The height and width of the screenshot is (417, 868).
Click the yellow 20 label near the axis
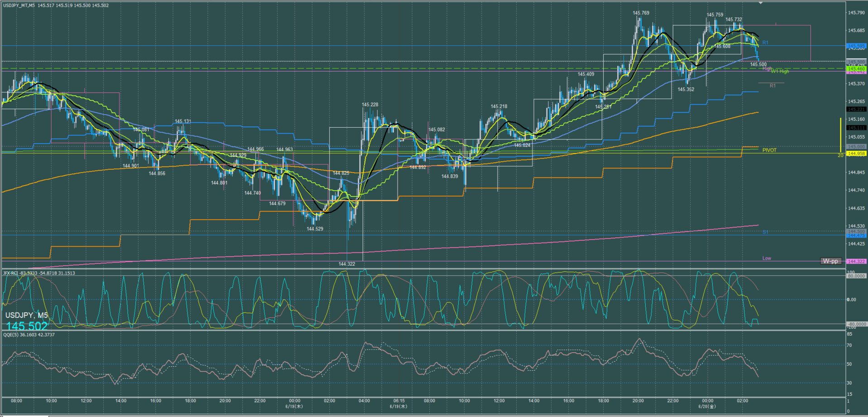(840, 155)
